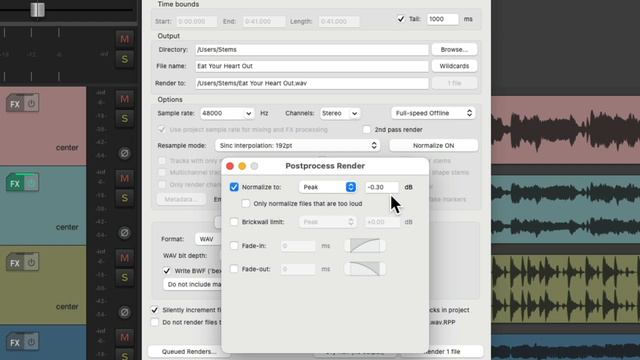
Task: Solo the olive track
Action: pyautogui.click(x=124, y=278)
